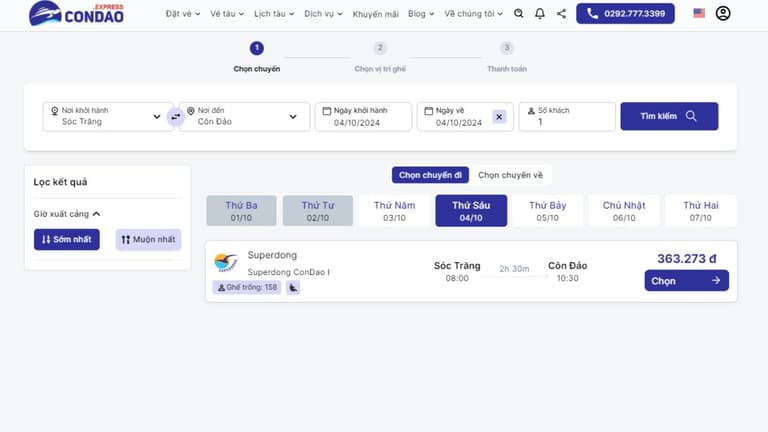Select the Thứ Bảy 05/10 date tab
Screen dimensions: 768x432
(548, 211)
